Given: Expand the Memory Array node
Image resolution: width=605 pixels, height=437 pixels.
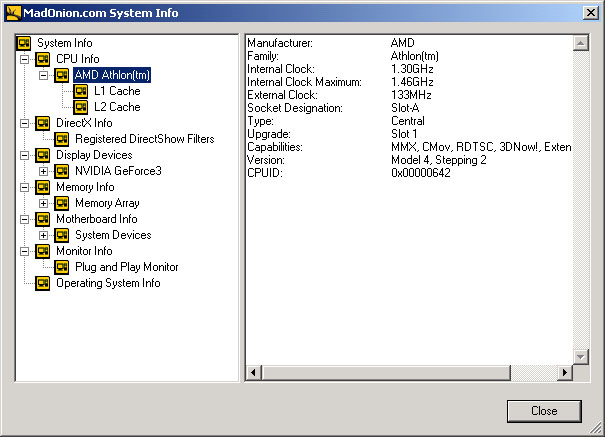Looking at the screenshot, I should [x=44, y=203].
